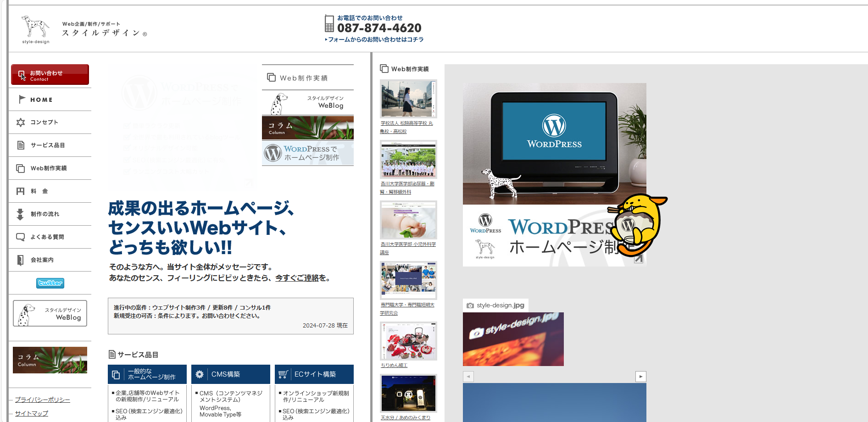The width and height of the screenshot is (868, 422).
Task: Click the コンセプト star icon
Action: click(x=21, y=122)
